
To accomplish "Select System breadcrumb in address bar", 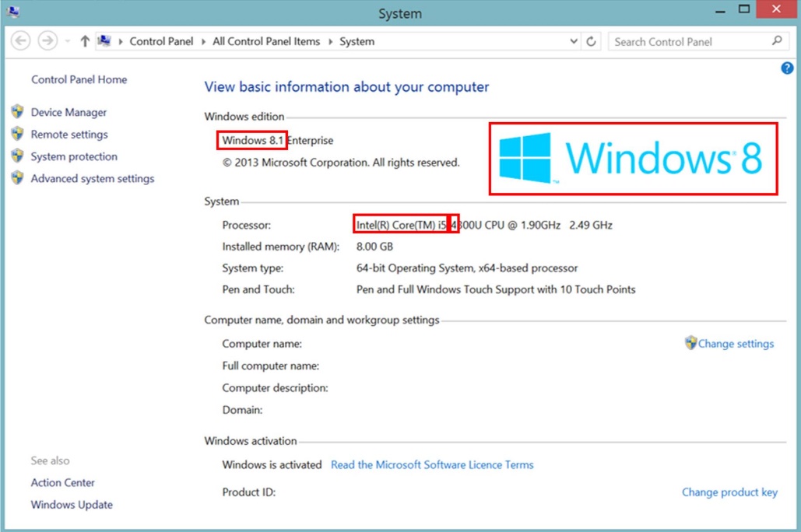I will pyautogui.click(x=357, y=41).
